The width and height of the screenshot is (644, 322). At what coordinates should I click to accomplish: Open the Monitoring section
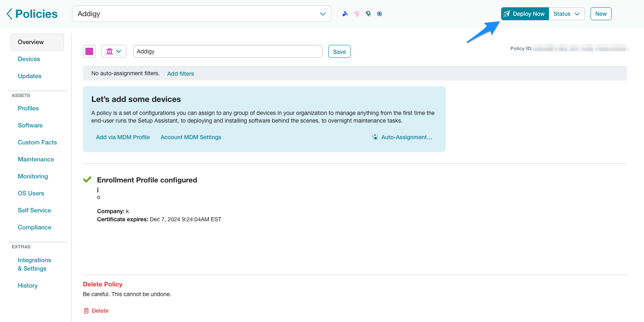(33, 176)
